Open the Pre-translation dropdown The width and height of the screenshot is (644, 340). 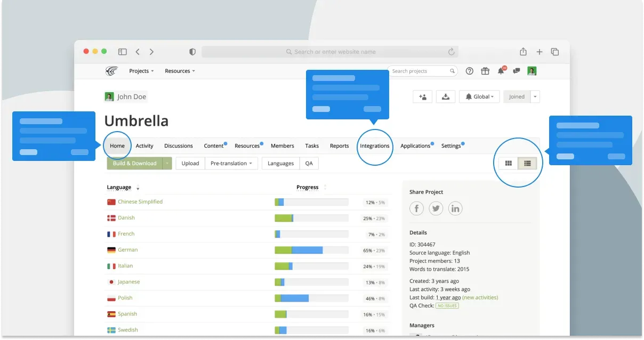(231, 163)
